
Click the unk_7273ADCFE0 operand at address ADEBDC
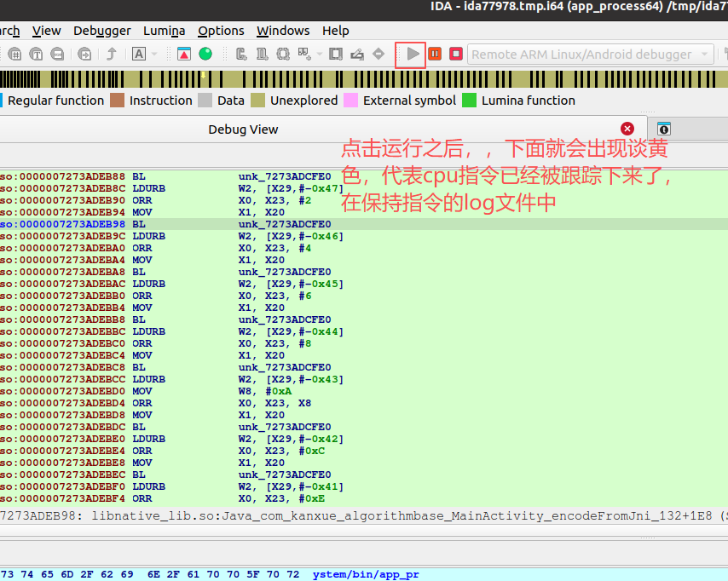pyautogui.click(x=285, y=427)
